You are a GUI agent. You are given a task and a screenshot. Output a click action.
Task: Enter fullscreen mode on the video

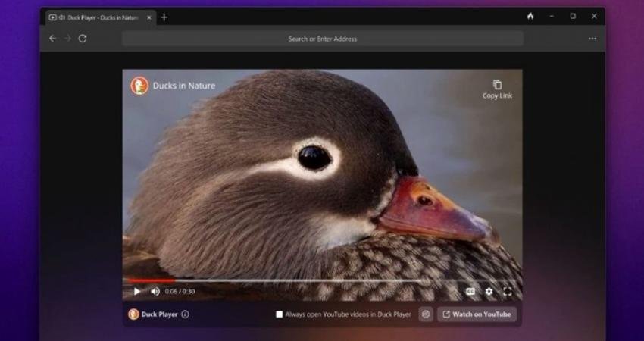tap(508, 291)
